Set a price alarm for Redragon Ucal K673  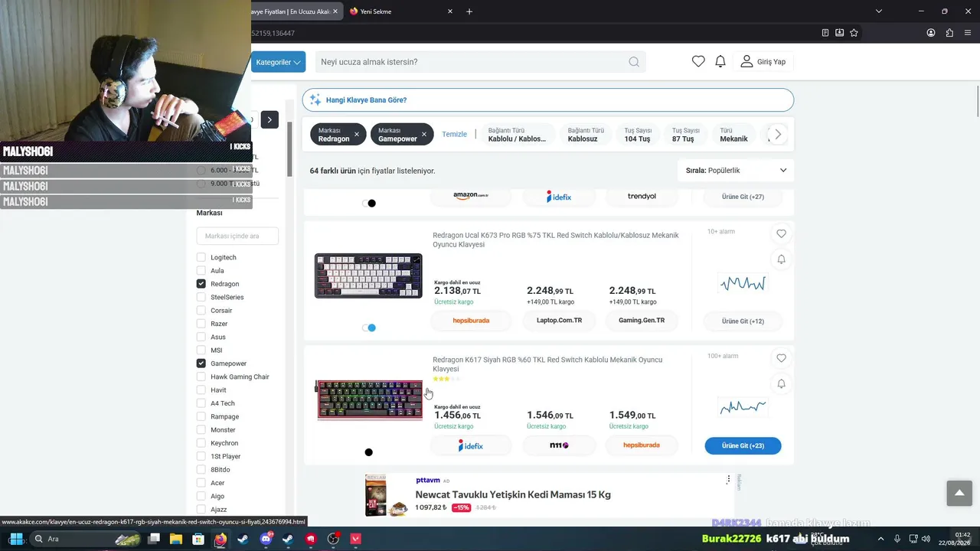click(781, 259)
